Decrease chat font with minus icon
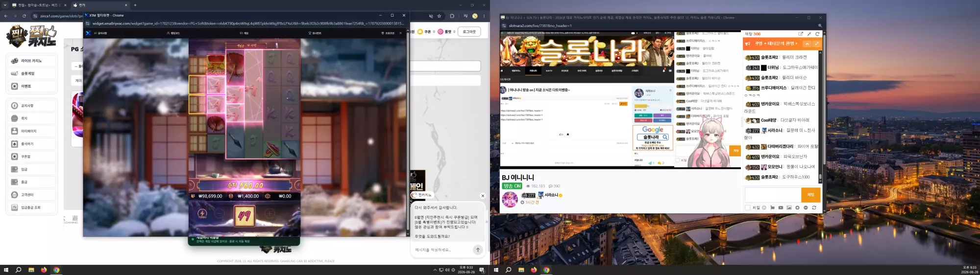The height and width of the screenshot is (275, 980). [806, 208]
